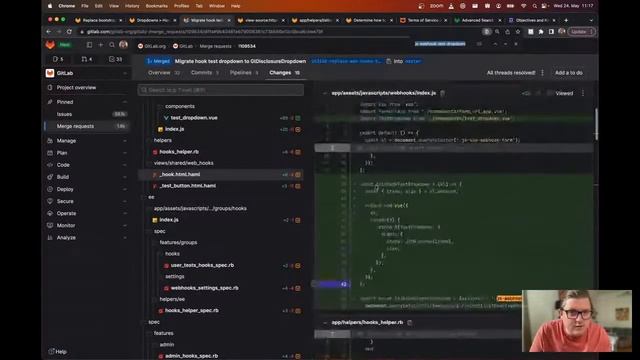Open to-do list counter showing 33

click(116, 59)
